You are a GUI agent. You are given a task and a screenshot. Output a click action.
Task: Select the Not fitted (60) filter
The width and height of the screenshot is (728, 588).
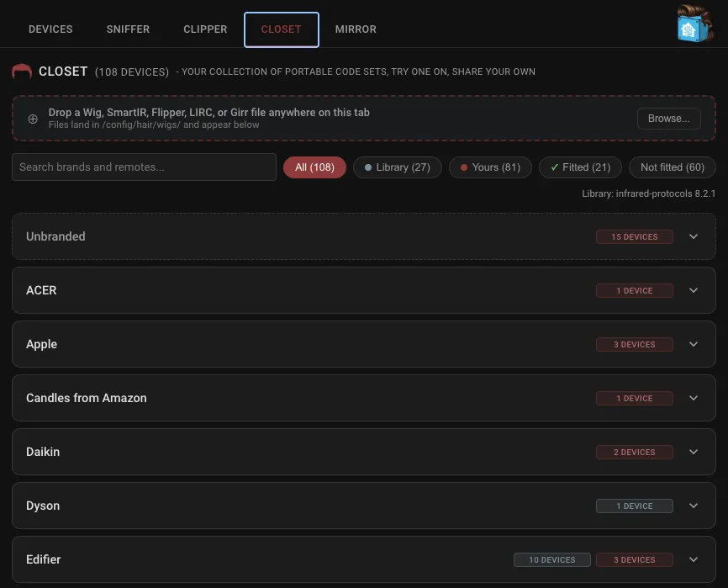coord(673,167)
